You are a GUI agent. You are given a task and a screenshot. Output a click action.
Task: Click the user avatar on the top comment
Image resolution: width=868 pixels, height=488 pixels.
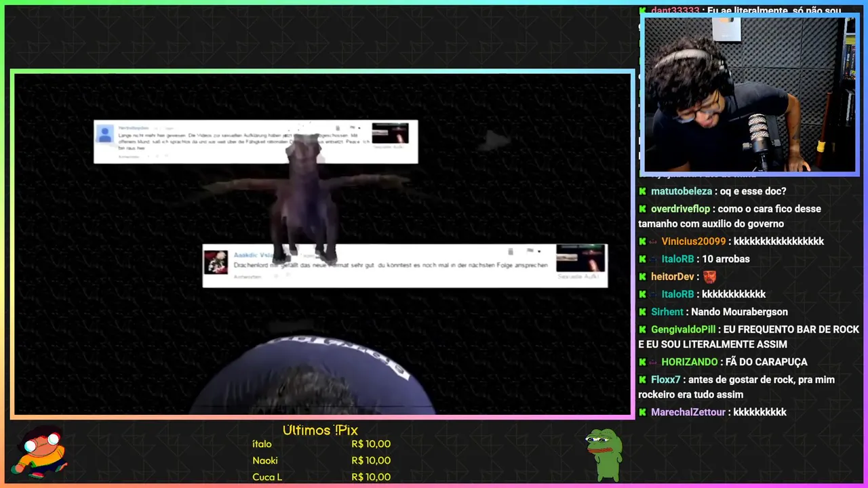point(105,134)
